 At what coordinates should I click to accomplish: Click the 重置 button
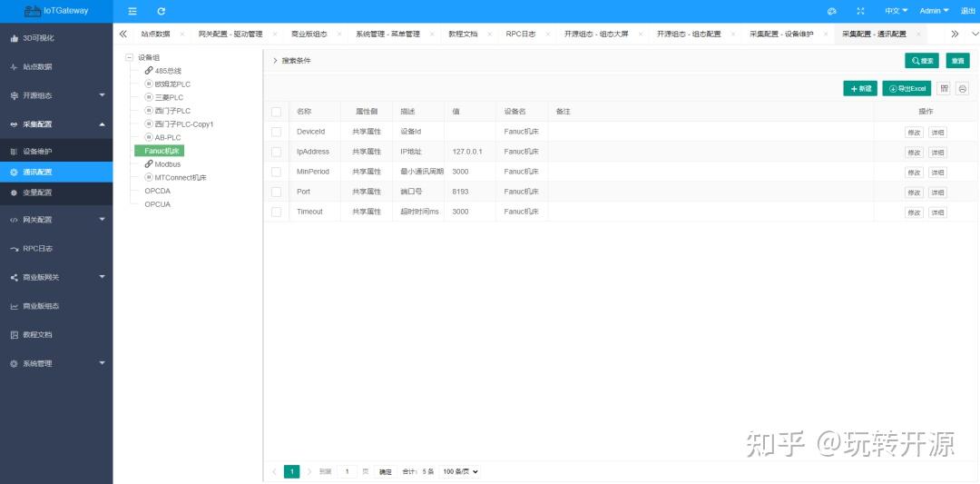957,61
